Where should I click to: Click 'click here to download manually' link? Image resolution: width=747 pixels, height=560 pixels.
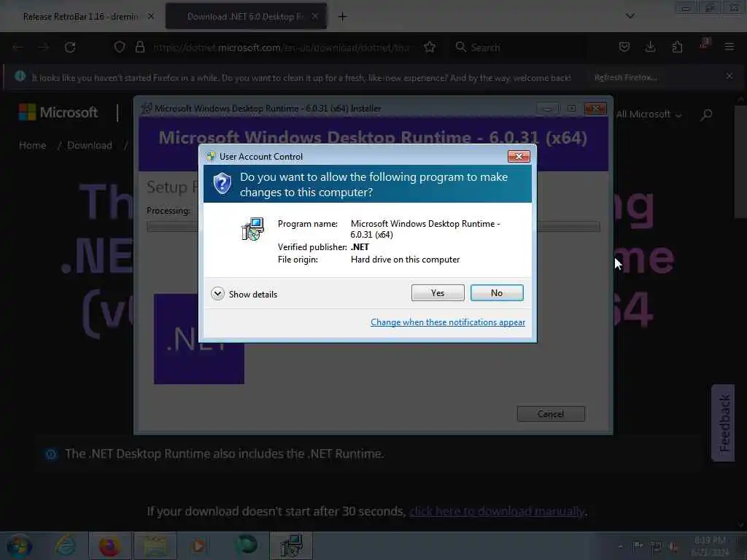497,511
